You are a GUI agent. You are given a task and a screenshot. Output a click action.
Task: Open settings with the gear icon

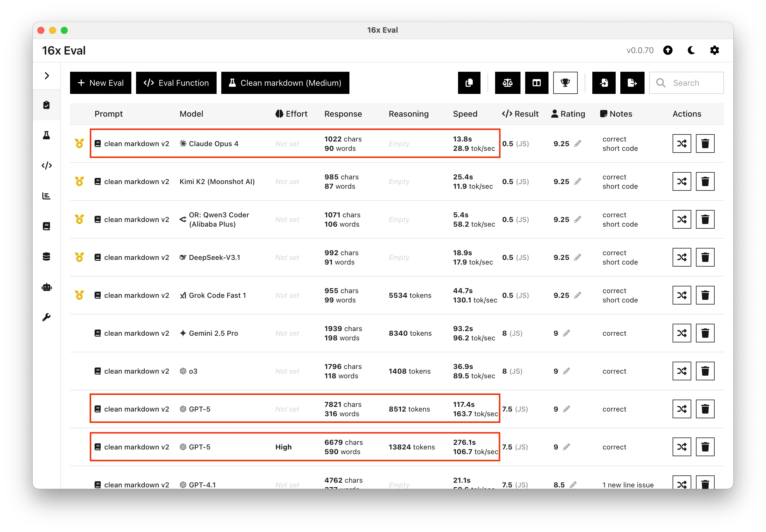tap(714, 50)
